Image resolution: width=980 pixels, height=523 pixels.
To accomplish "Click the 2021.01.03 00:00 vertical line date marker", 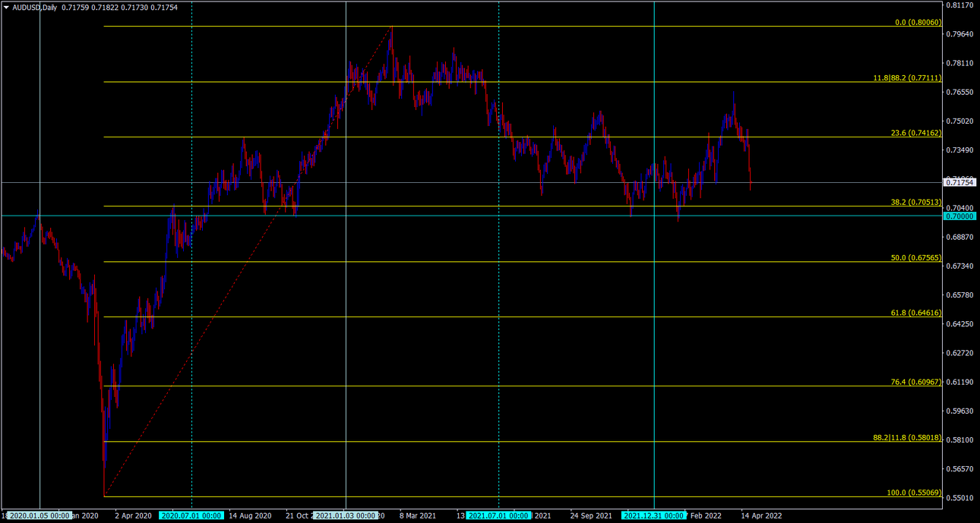I will click(346, 516).
